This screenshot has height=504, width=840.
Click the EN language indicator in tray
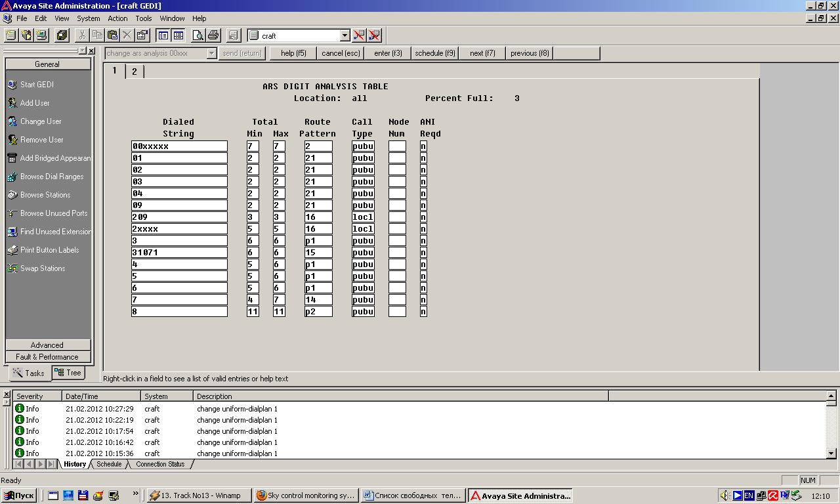coord(749,496)
